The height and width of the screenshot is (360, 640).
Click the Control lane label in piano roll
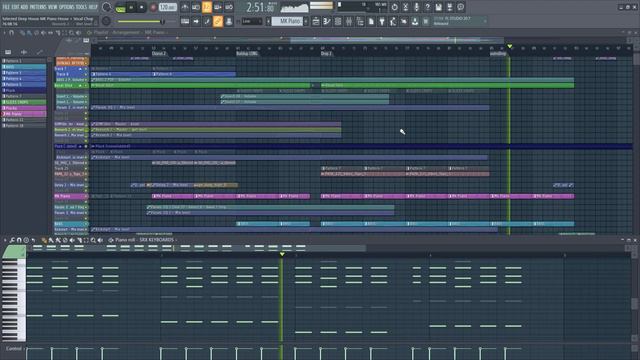click(x=13, y=349)
